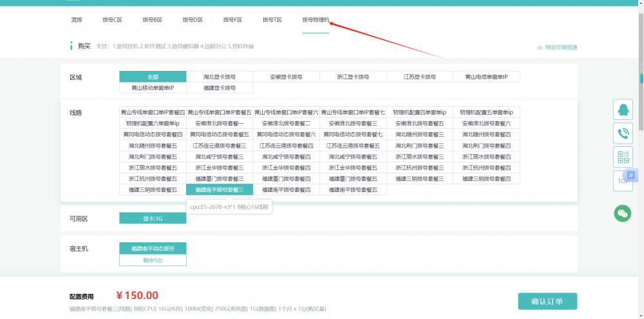Choose 安徽显卡拨号 region

[x=287, y=77]
